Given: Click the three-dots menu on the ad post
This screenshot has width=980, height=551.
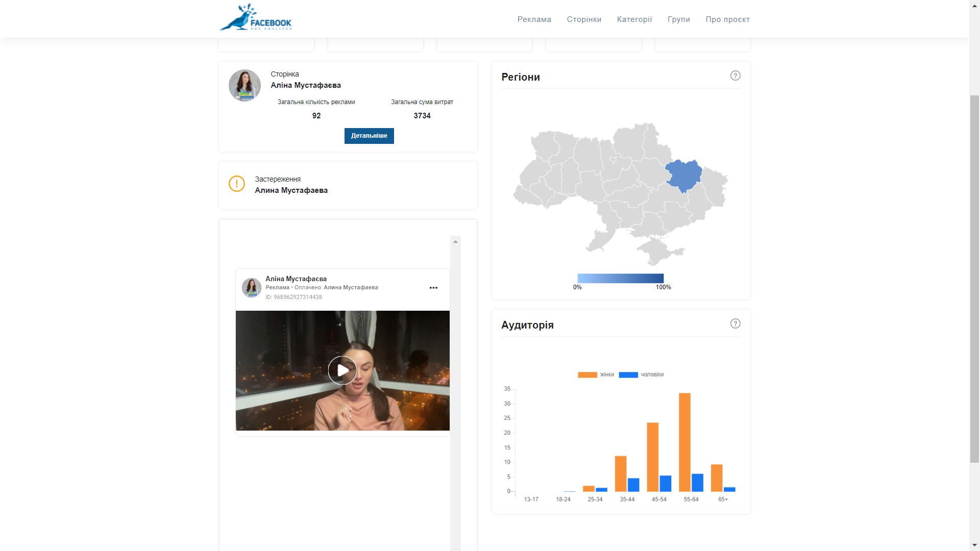Looking at the screenshot, I should coord(433,288).
